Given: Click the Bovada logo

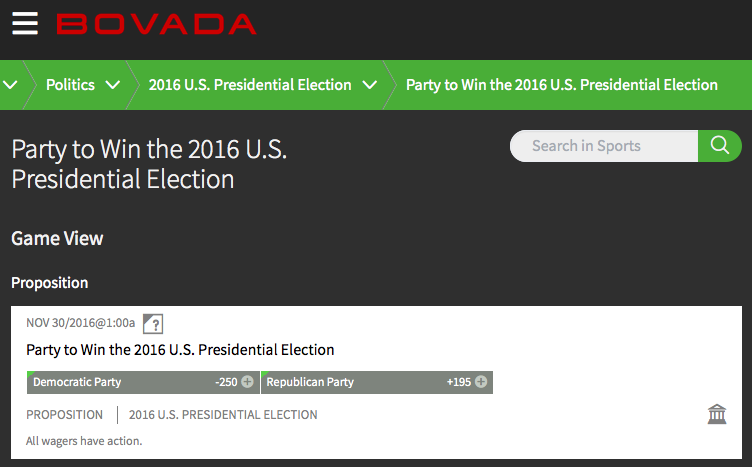Looking at the screenshot, I should point(156,24).
